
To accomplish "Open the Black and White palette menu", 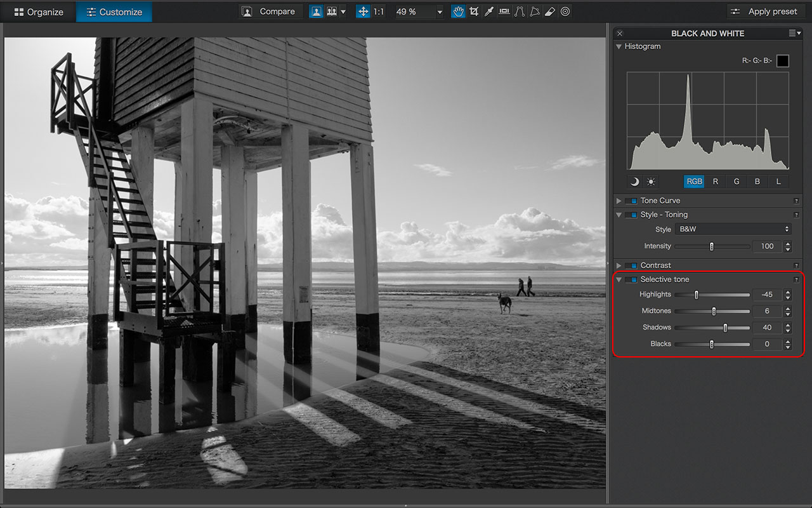I will [795, 34].
